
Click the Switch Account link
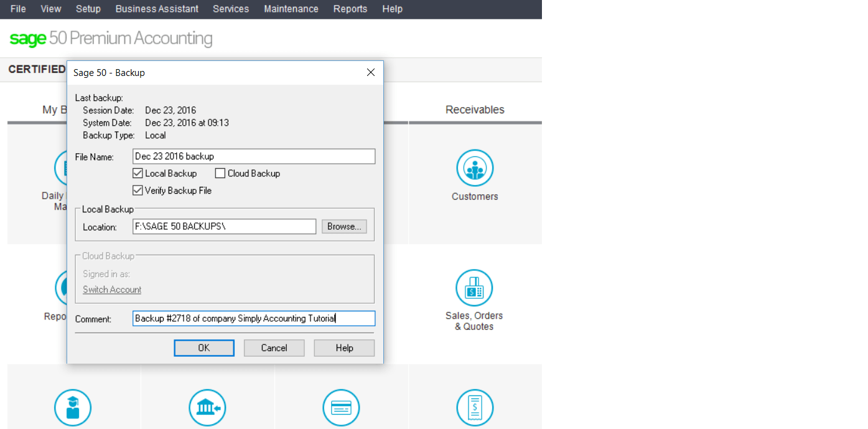click(112, 290)
